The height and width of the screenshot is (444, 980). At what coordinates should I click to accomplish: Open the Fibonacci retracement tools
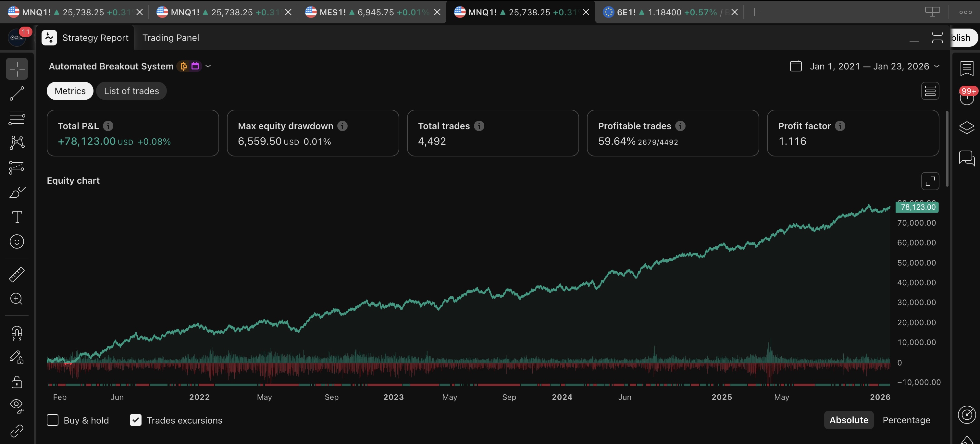pyautogui.click(x=17, y=118)
